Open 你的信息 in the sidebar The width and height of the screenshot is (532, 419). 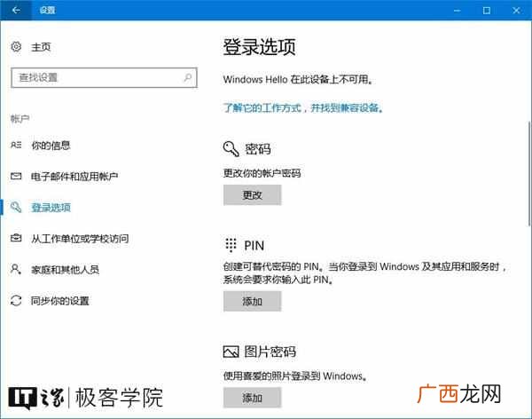51,146
